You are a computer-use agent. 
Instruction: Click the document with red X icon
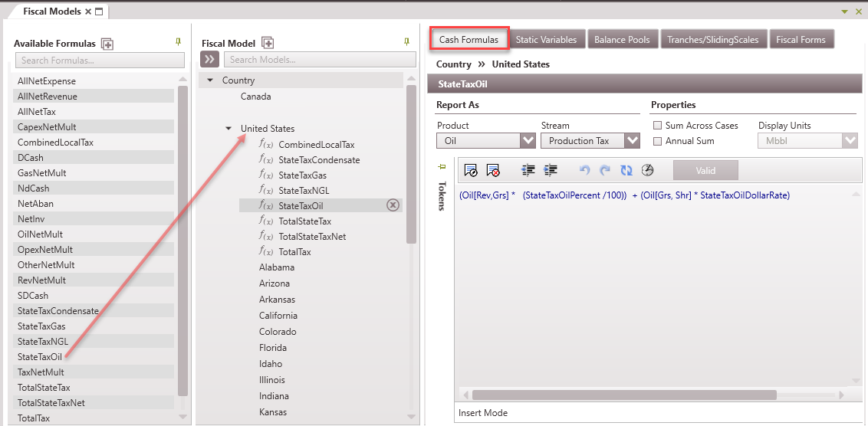tap(493, 170)
